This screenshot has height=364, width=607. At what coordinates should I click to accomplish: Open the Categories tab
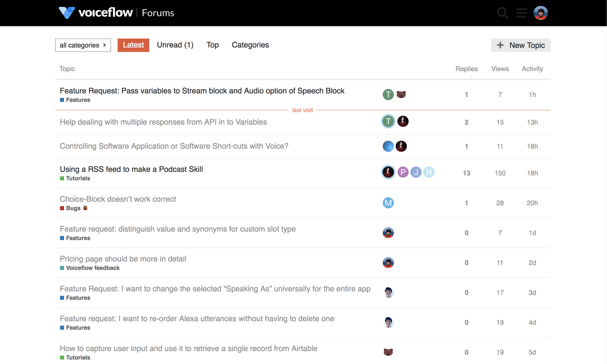250,45
